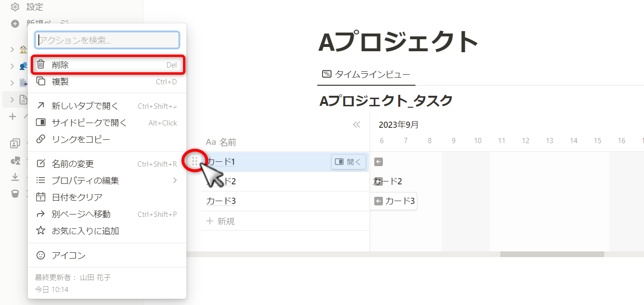This screenshot has height=305, width=644.
Task: Click the settings gear icon in sidebar
Action: click(15, 7)
